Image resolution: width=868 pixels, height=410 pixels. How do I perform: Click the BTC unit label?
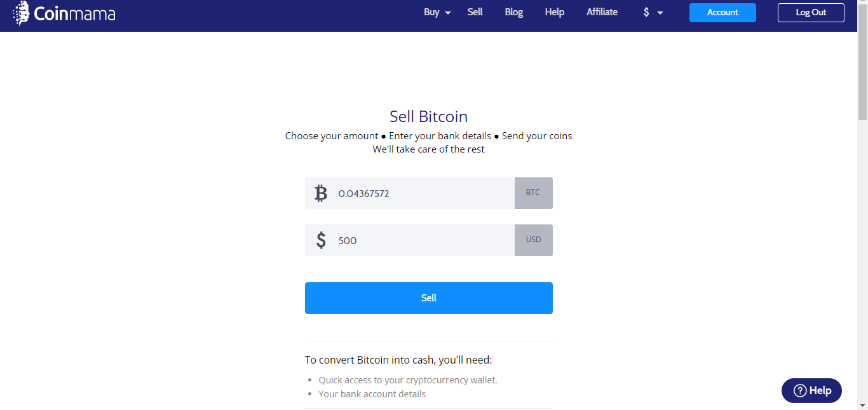tap(533, 193)
